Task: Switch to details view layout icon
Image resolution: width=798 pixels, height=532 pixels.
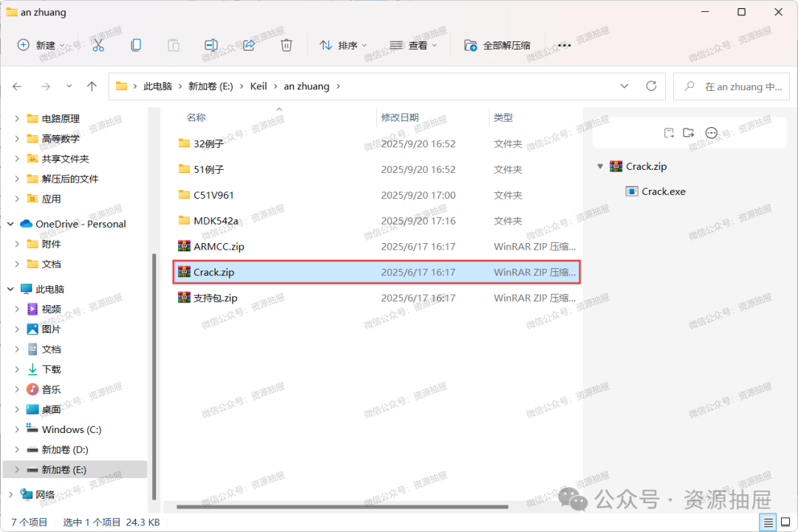Action: [768, 522]
